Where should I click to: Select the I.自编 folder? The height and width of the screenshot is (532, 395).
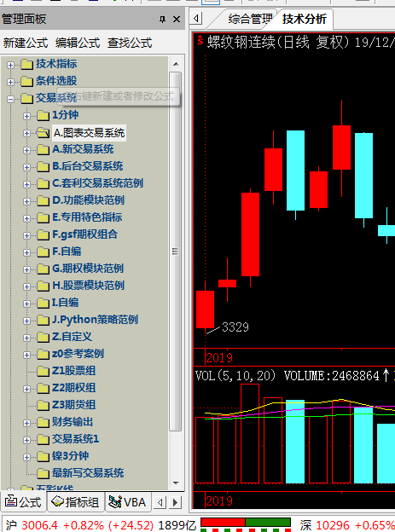(65, 303)
